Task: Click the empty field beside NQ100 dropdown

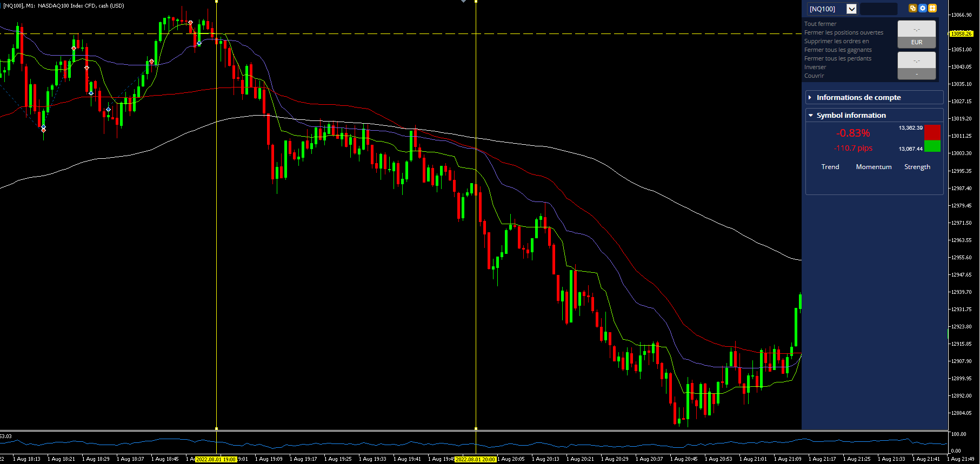Action: coord(878,9)
